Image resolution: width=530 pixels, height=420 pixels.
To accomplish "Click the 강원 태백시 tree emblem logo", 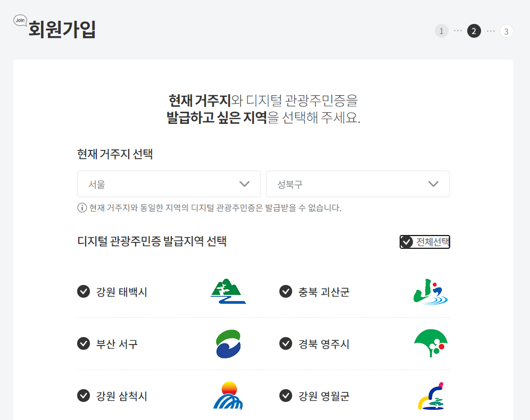I will 228,291.
